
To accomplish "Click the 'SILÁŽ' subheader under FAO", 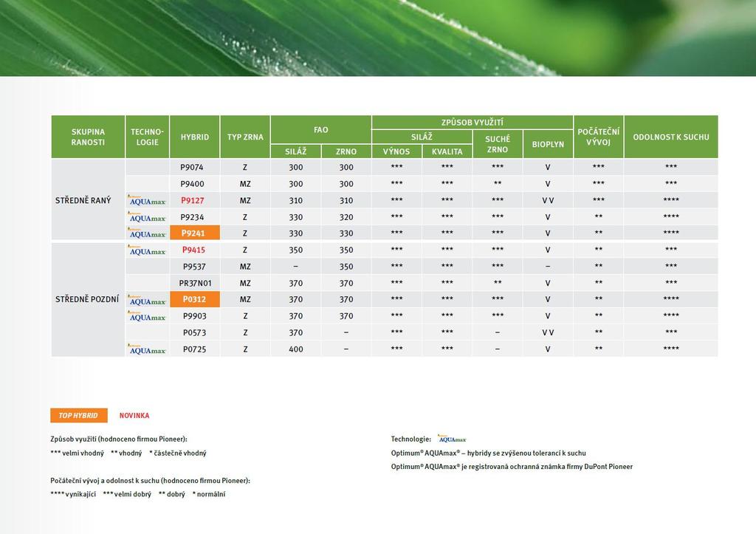I will click(x=295, y=151).
